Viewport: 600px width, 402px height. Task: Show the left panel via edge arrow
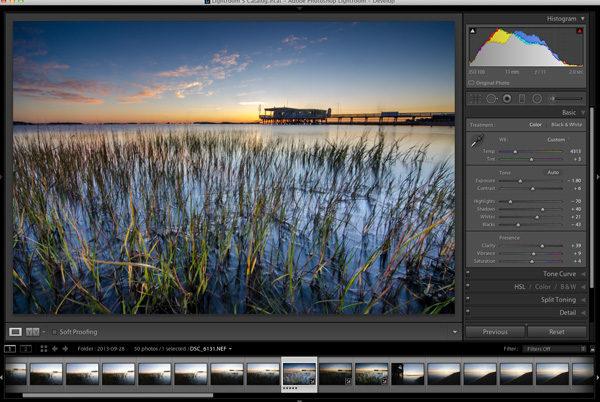coord(2,177)
